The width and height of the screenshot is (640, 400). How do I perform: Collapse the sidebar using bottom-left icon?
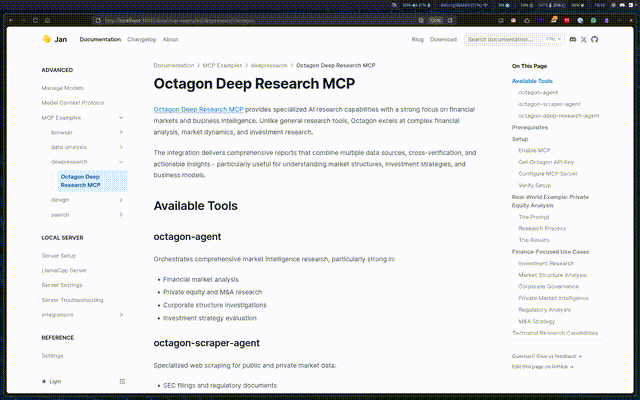(x=122, y=381)
